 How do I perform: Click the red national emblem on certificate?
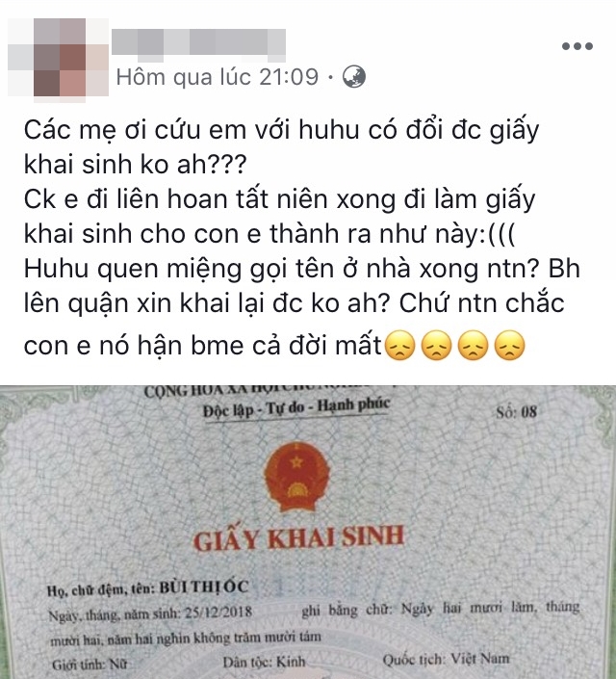coord(297,477)
